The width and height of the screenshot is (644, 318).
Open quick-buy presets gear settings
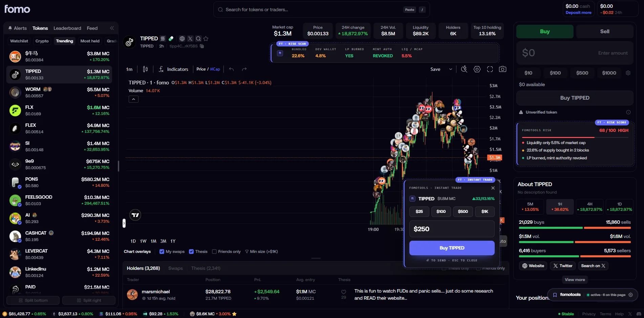[628, 73]
